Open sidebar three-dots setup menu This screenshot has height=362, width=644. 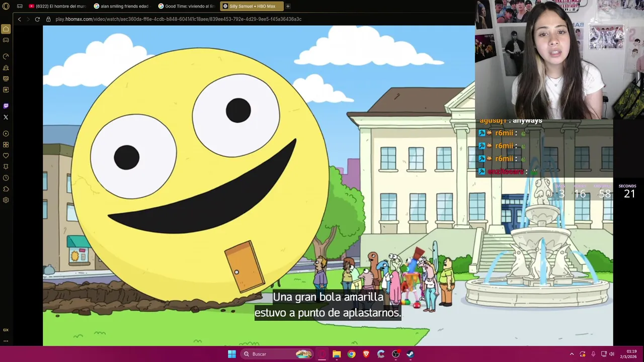point(6,341)
